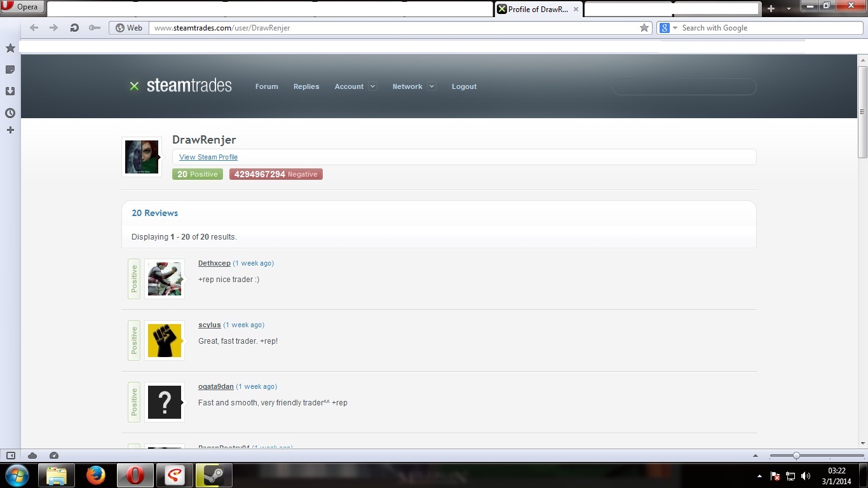Click the volume speaker tray icon
The width and height of the screenshot is (868, 488).
click(x=806, y=476)
